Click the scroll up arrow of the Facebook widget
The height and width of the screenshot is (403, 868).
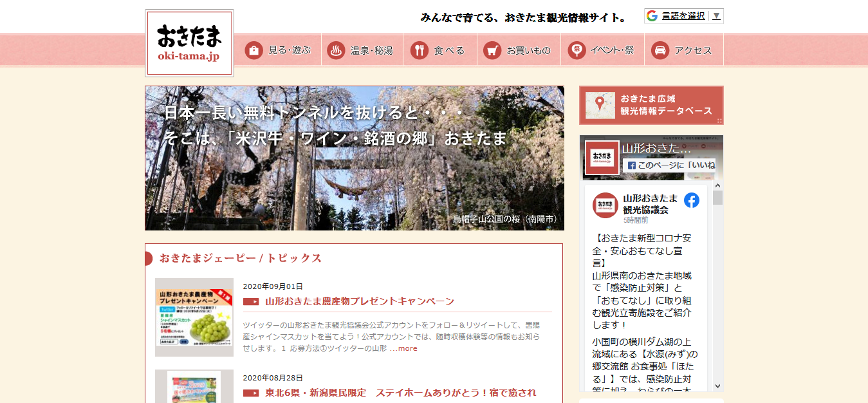click(x=718, y=184)
